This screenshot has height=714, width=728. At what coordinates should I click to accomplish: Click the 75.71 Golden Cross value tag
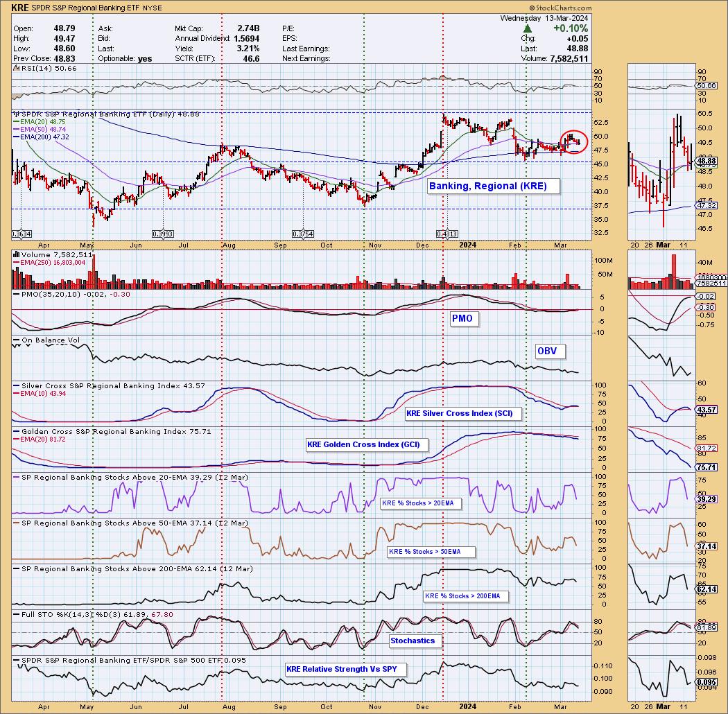tap(707, 467)
